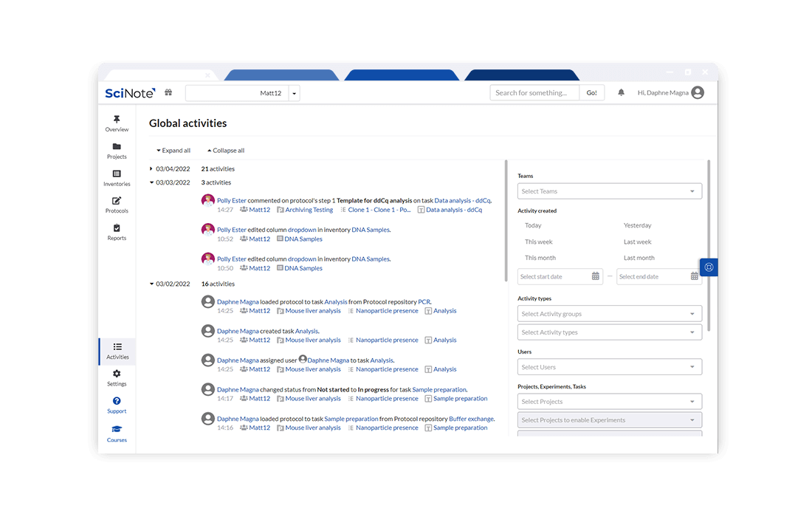This screenshot has width=812, height=517.
Task: Open the Select Teams dropdown
Action: tap(609, 191)
